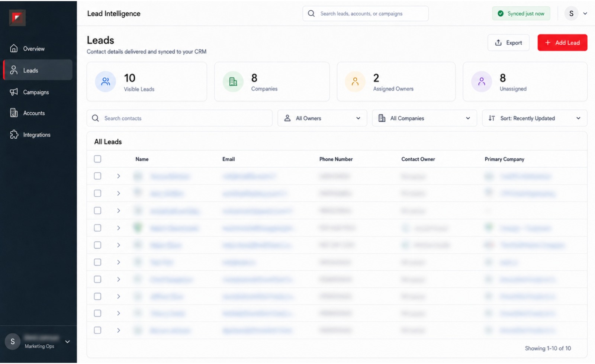This screenshot has height=364, width=595.
Task: Tick the checkbox of the last lead row
Action: pos(97,331)
